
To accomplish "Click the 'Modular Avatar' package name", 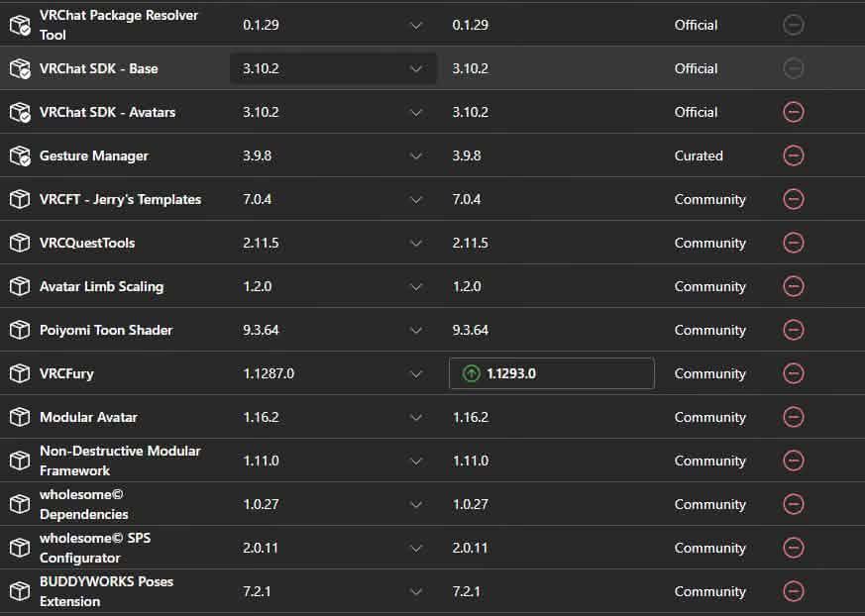I will pos(88,417).
